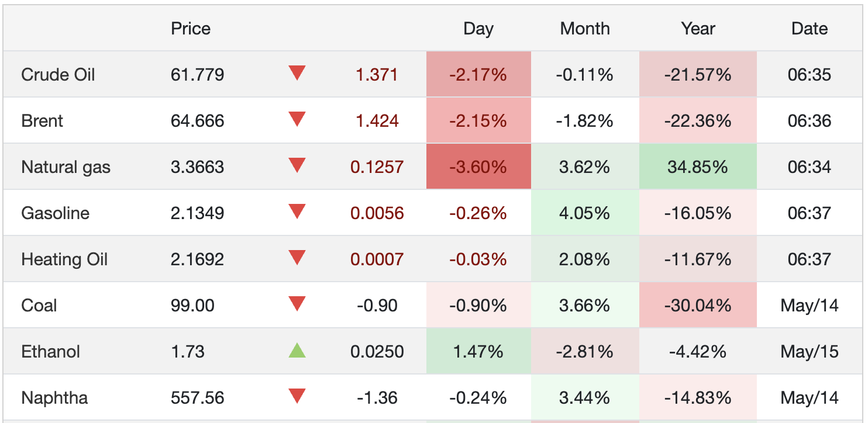Click the red down arrow in Crude Oil row
868x423 pixels.
coord(297,74)
